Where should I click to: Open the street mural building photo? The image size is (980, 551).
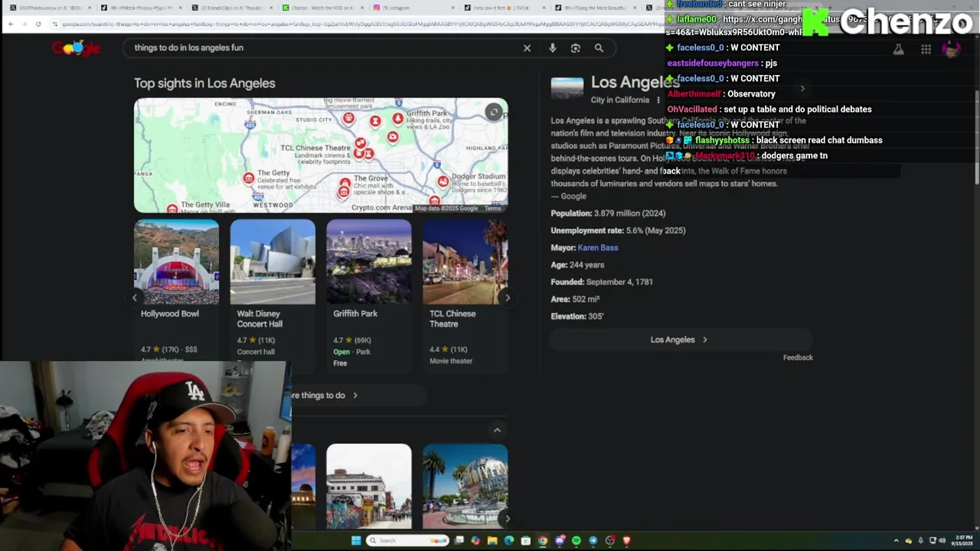(x=369, y=487)
